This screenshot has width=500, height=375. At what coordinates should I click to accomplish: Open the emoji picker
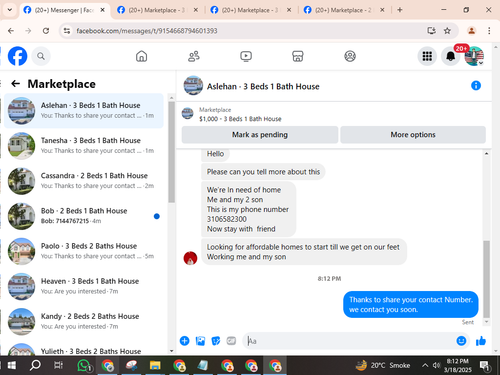[x=461, y=341]
